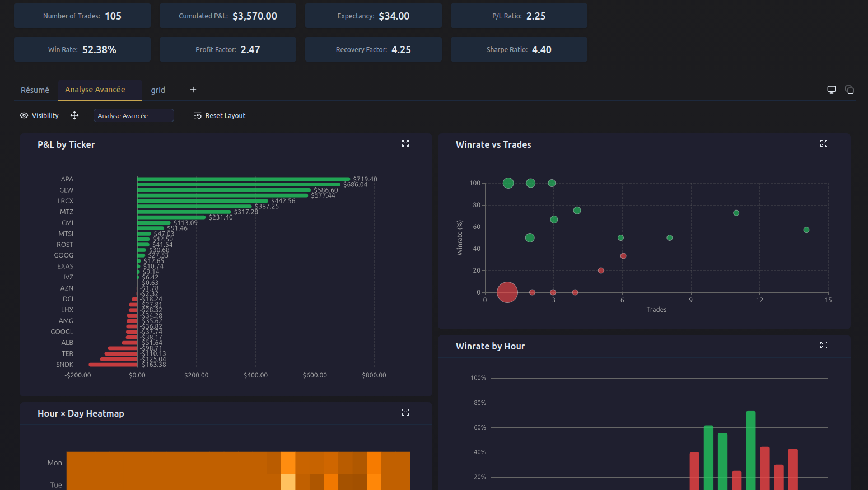
Task: Click the Winrate vs Trades title
Action: [493, 144]
